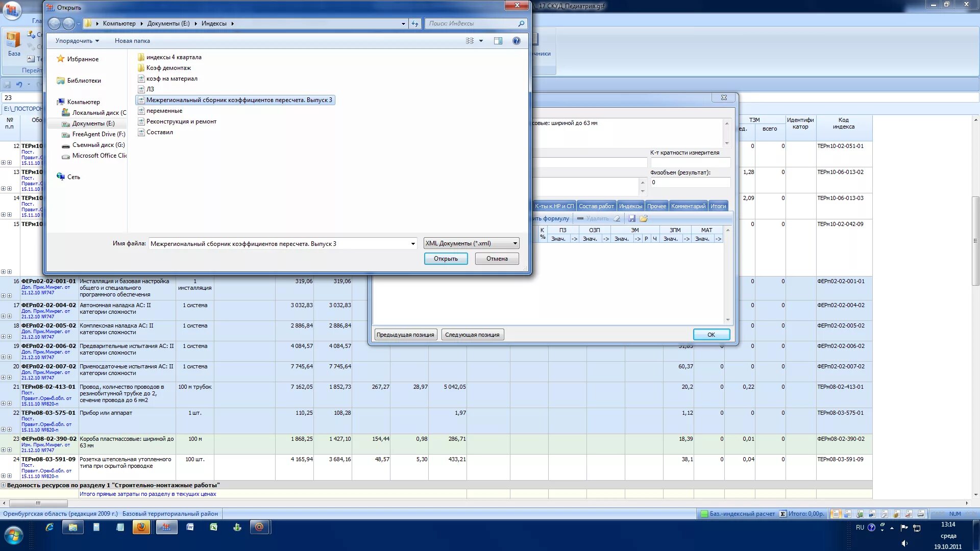Image resolution: width=980 pixels, height=551 pixels.
Task: Toggle the preview pane icon
Action: (x=498, y=41)
